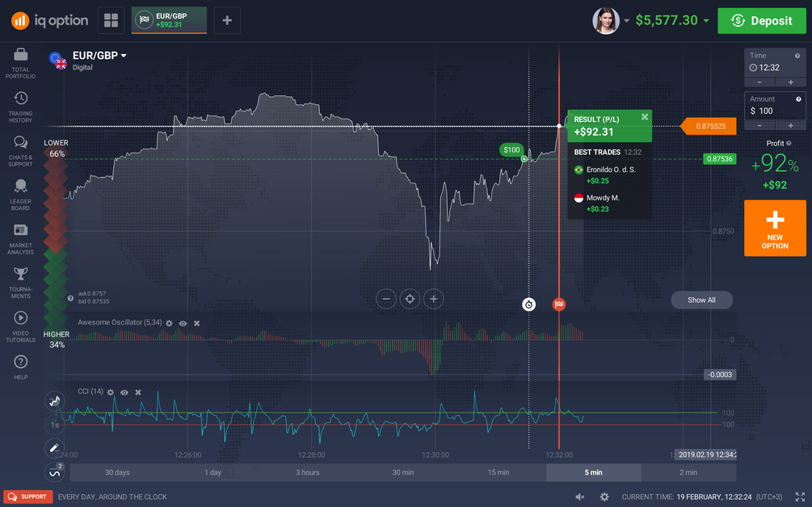
Task: Click the Show All button
Action: tap(701, 300)
